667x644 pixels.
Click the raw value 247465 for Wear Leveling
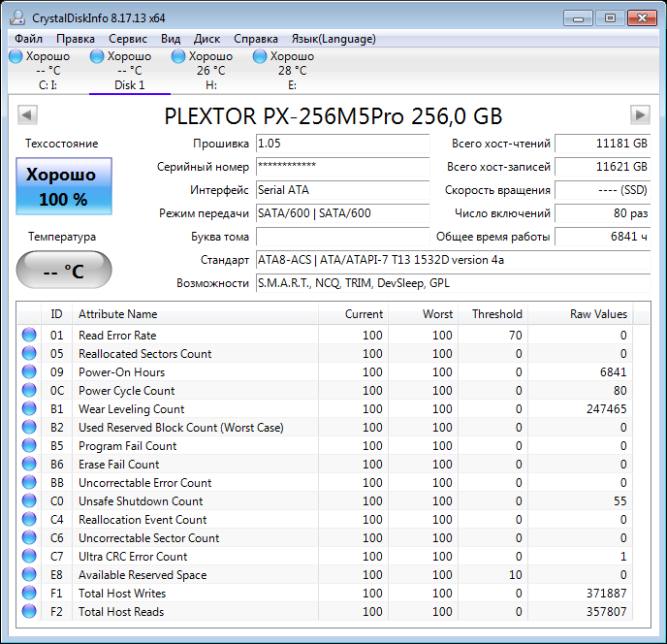click(x=607, y=409)
